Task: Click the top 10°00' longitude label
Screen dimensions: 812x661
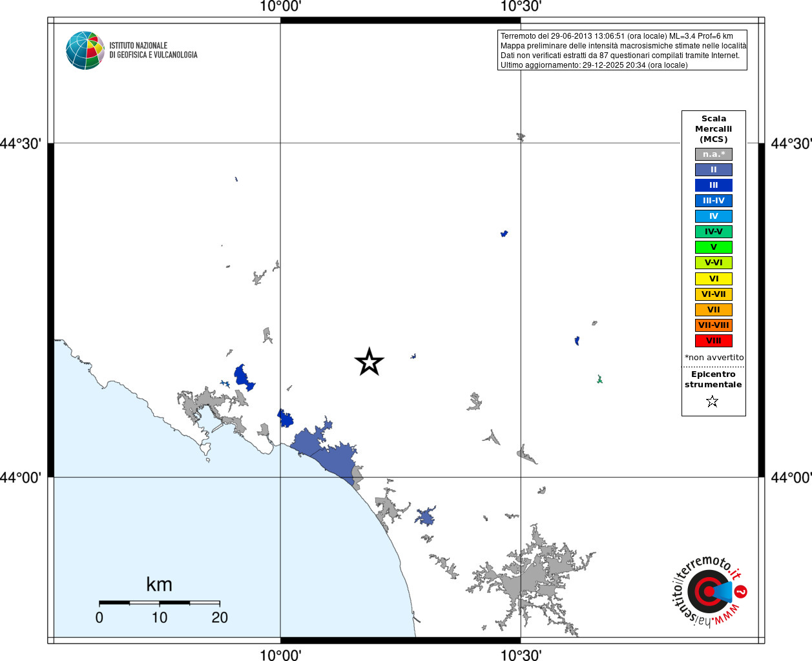Action: point(280,7)
